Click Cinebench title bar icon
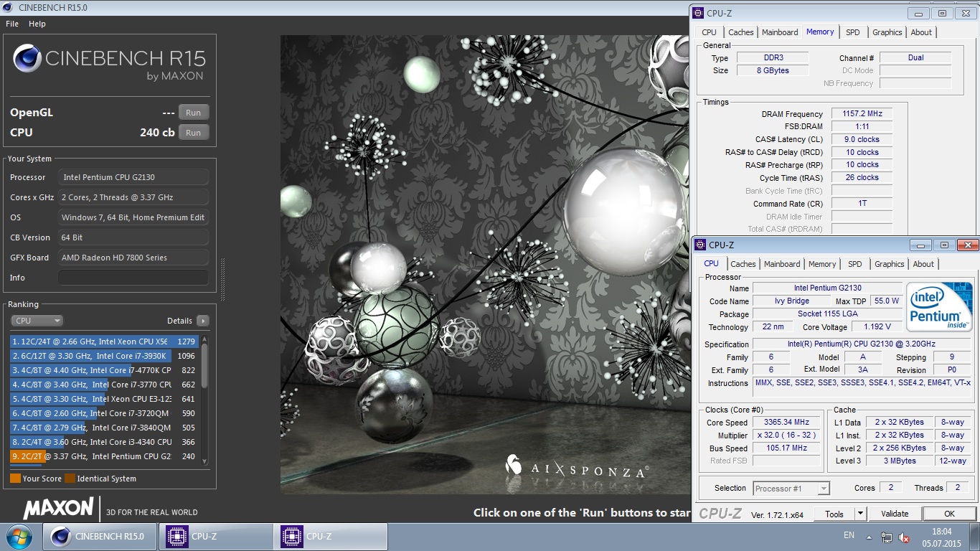Image resolution: width=980 pixels, height=551 pixels. [9, 7]
